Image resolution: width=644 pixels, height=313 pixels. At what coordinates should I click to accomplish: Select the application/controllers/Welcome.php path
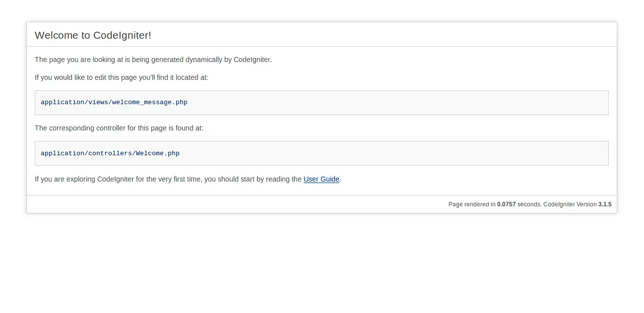coord(110,153)
